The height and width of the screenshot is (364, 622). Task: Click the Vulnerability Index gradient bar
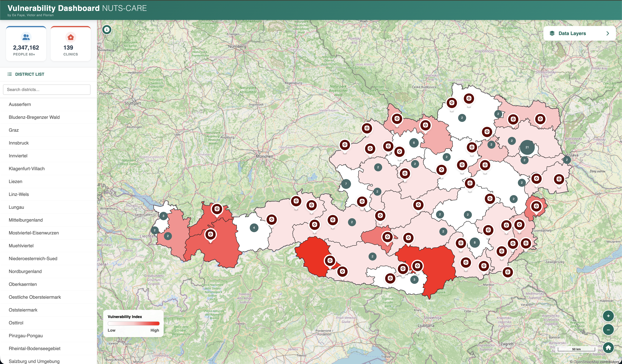point(134,323)
